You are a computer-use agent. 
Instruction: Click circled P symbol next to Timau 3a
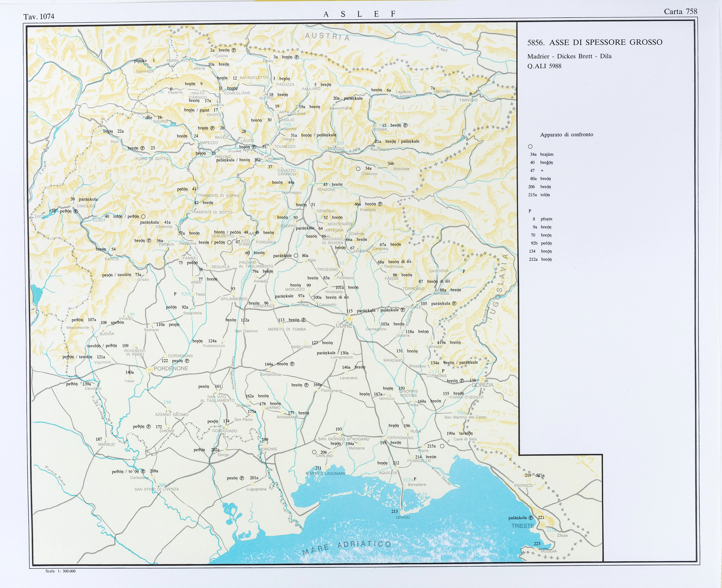click(297, 57)
